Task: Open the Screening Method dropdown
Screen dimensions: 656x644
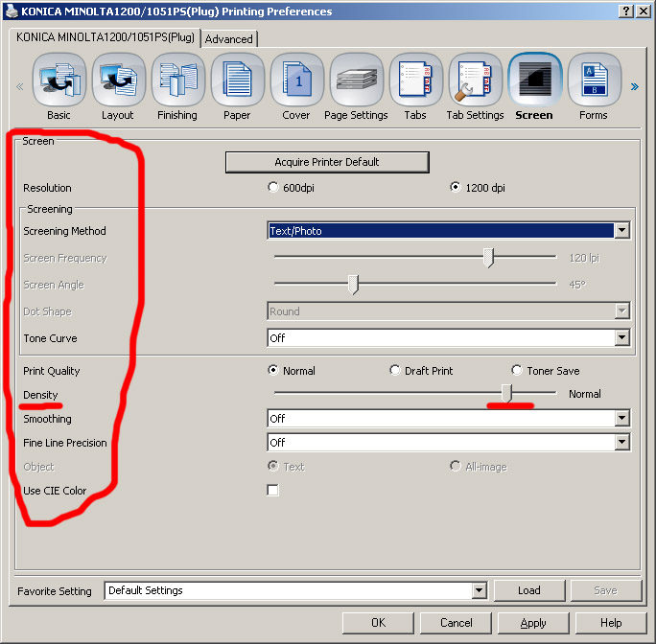Action: 449,230
